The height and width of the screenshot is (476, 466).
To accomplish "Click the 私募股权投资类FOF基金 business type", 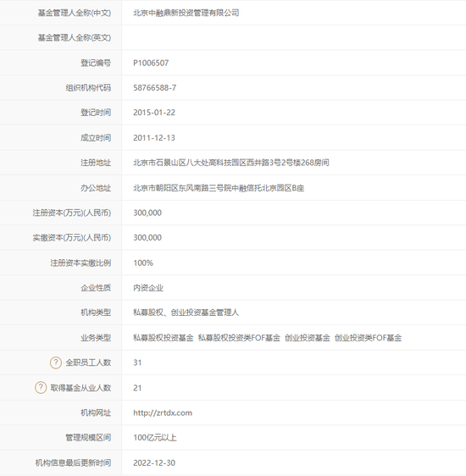I will 239,338.
